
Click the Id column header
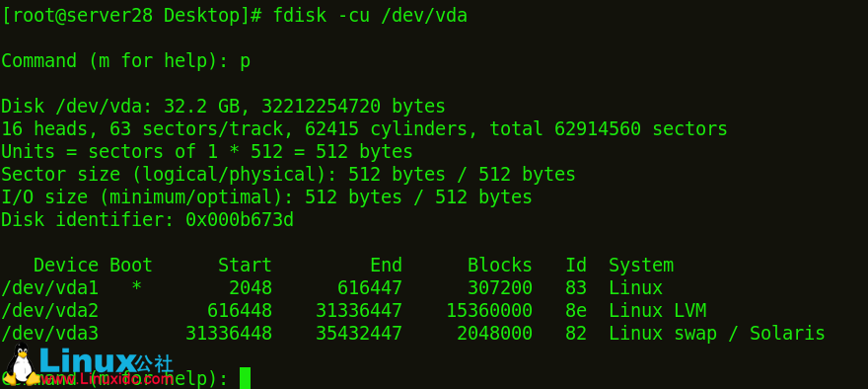[576, 265]
